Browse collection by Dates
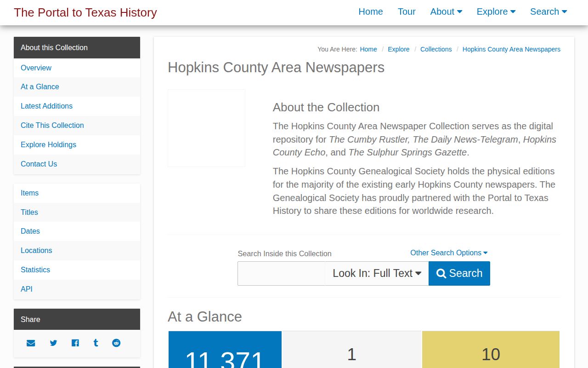The width and height of the screenshot is (588, 368). coord(77,231)
